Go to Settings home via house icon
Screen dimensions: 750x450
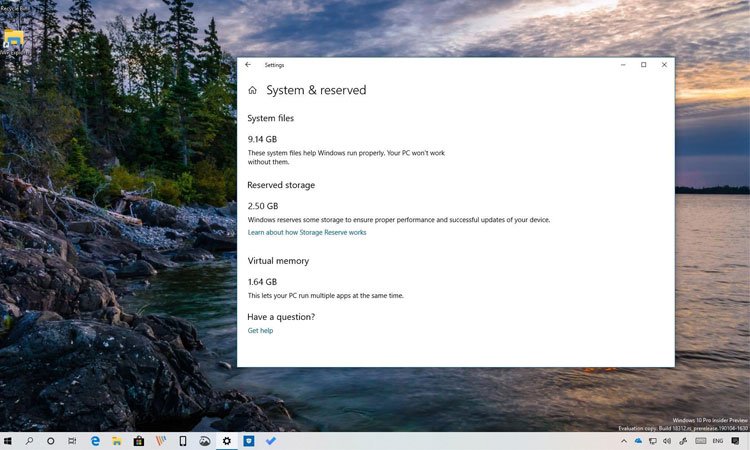pos(252,91)
